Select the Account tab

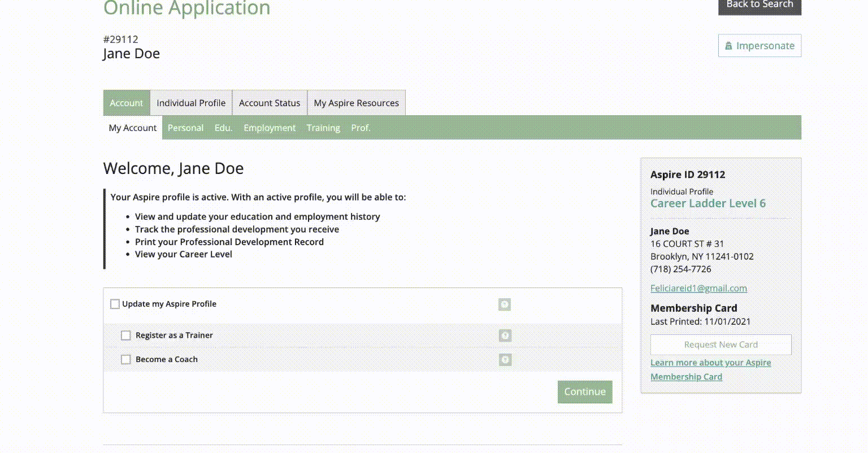[x=127, y=103]
